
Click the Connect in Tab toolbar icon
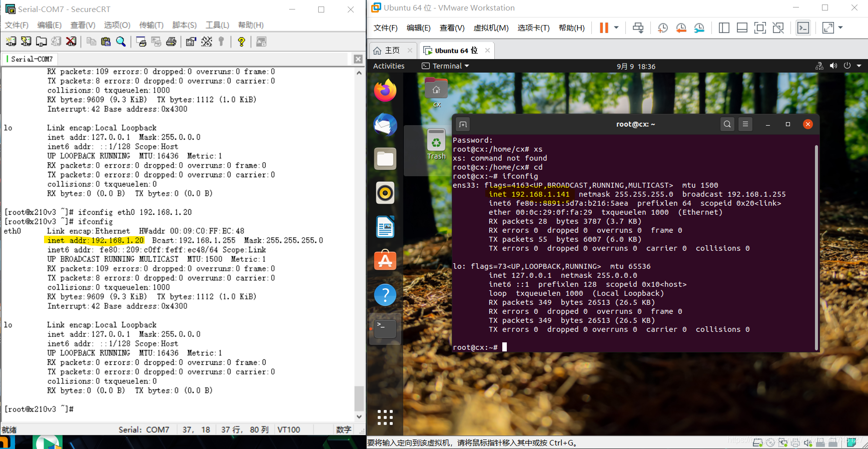(42, 42)
